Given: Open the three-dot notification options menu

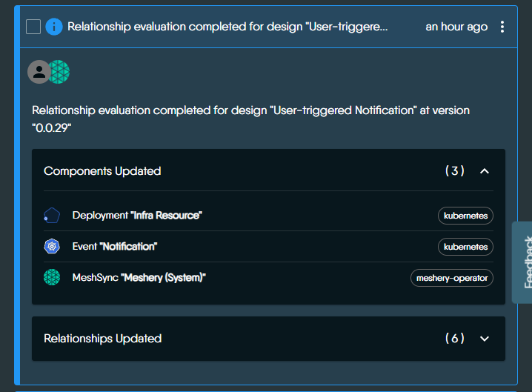Looking at the screenshot, I should 502,27.
